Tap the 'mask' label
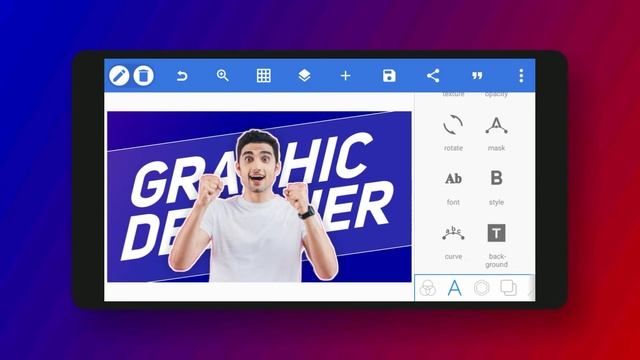The image size is (640, 360). (x=496, y=148)
